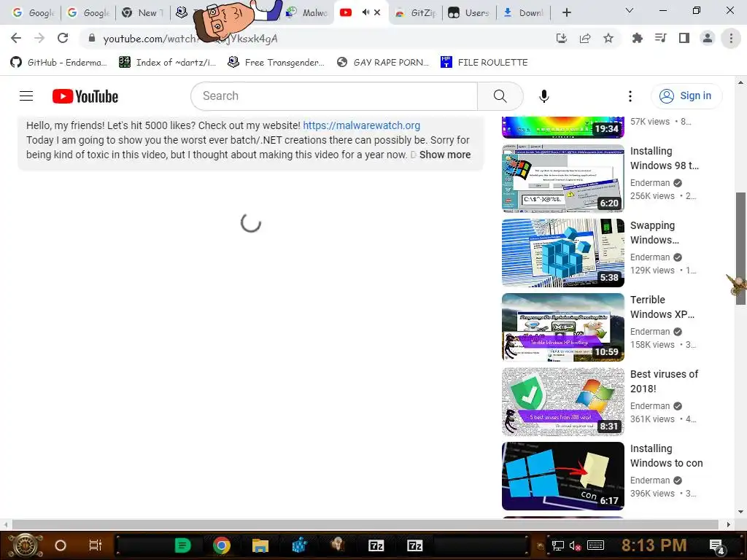Switch to the GitZip tab

[415, 13]
